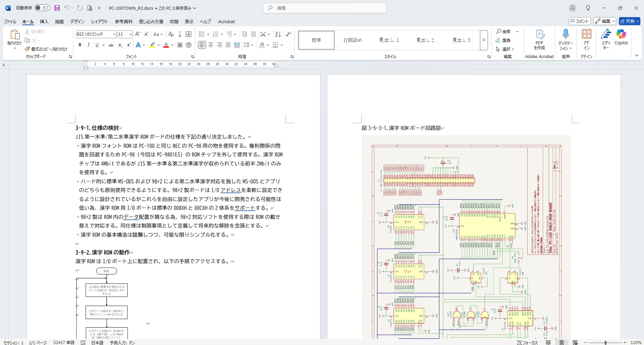This screenshot has height=345, width=644.
Task: Open the font name dropdown (BIZ UDゴシック)
Action: [x=114, y=34]
